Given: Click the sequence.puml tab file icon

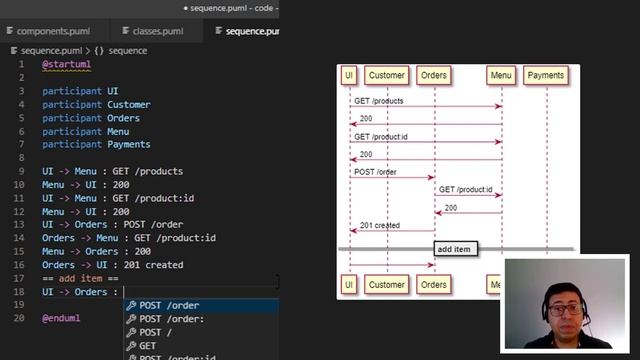Looking at the screenshot, I should [x=219, y=31].
